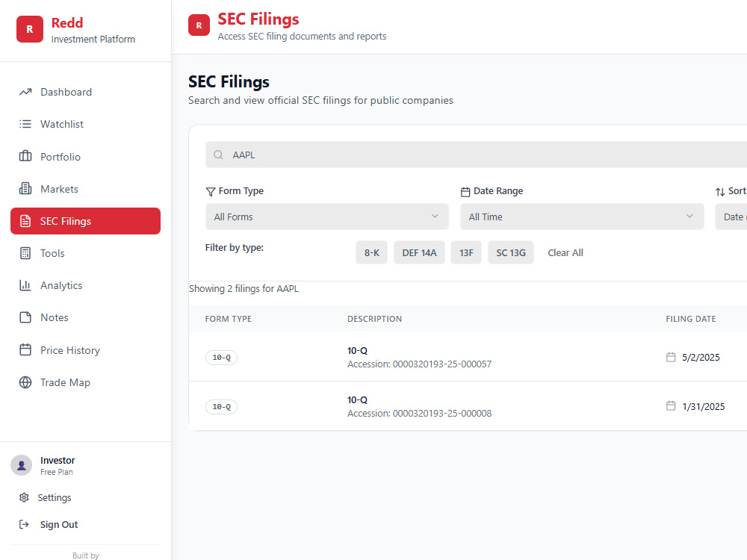
Task: Click the Sign Out arrow icon
Action: coord(24,524)
